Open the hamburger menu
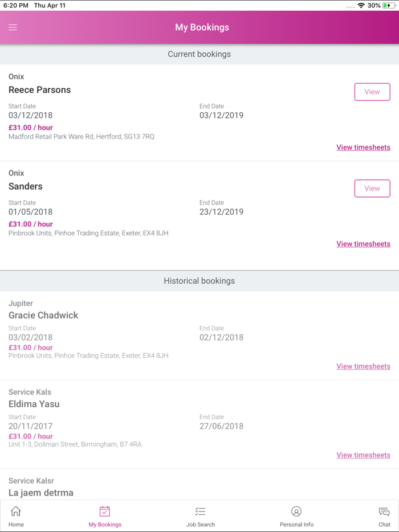 13,27
